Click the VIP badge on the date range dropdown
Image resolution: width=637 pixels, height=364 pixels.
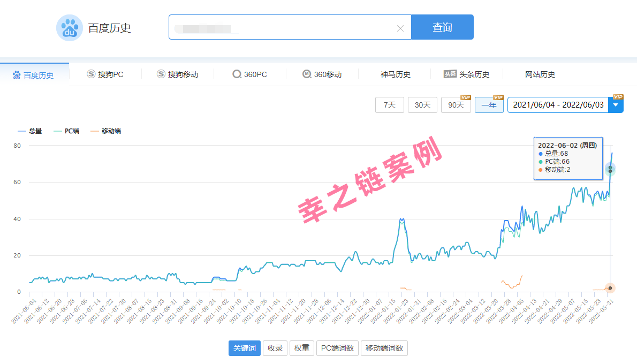(618, 97)
